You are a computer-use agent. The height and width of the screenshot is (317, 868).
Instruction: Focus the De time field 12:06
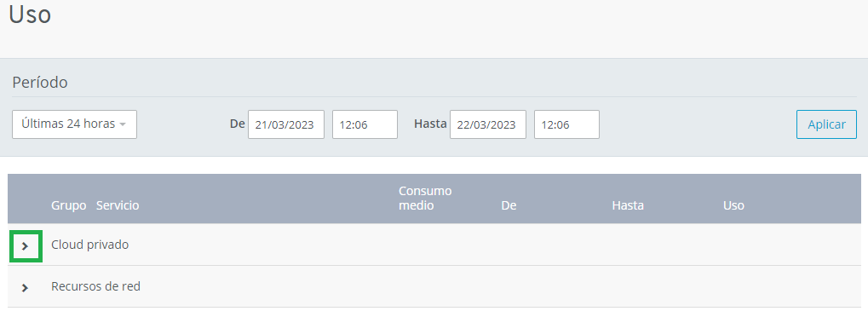point(365,124)
